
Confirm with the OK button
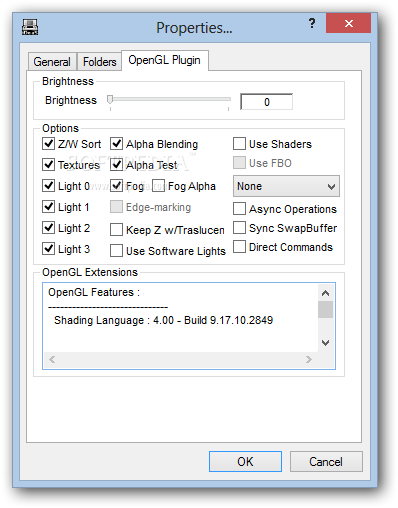click(x=245, y=462)
